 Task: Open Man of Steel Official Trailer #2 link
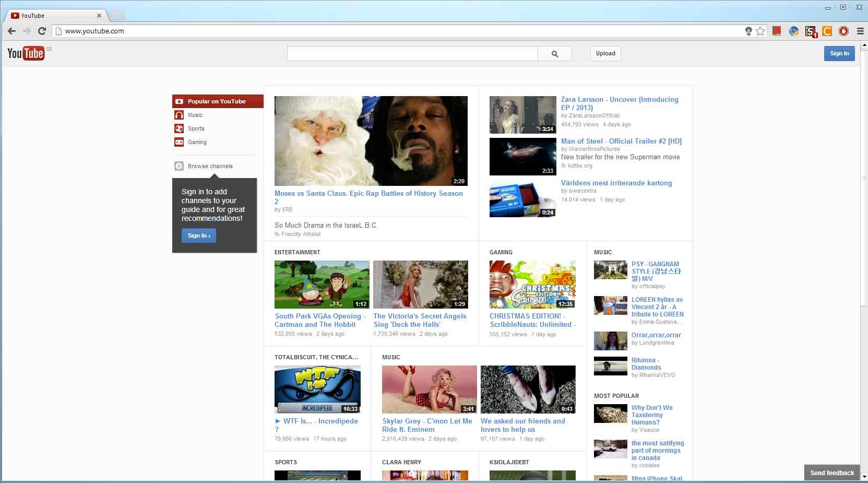click(621, 141)
